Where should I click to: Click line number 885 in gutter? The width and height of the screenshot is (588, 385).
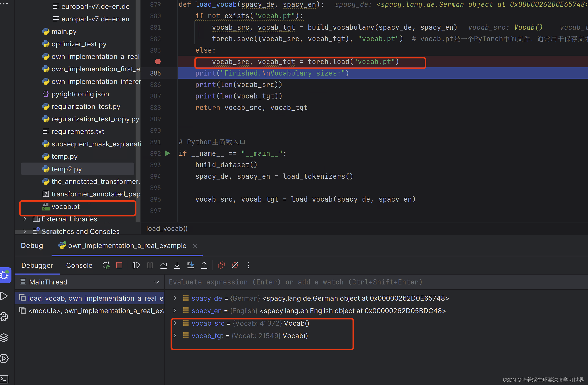(155, 73)
